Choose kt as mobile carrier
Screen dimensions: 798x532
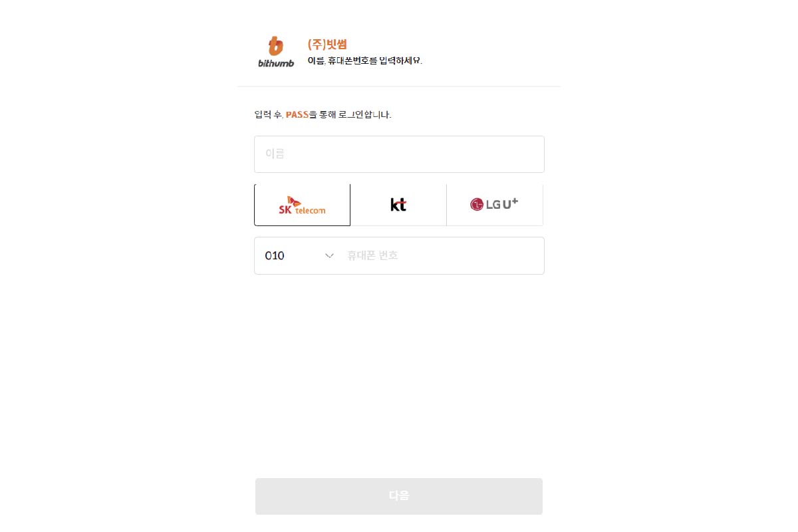398,205
